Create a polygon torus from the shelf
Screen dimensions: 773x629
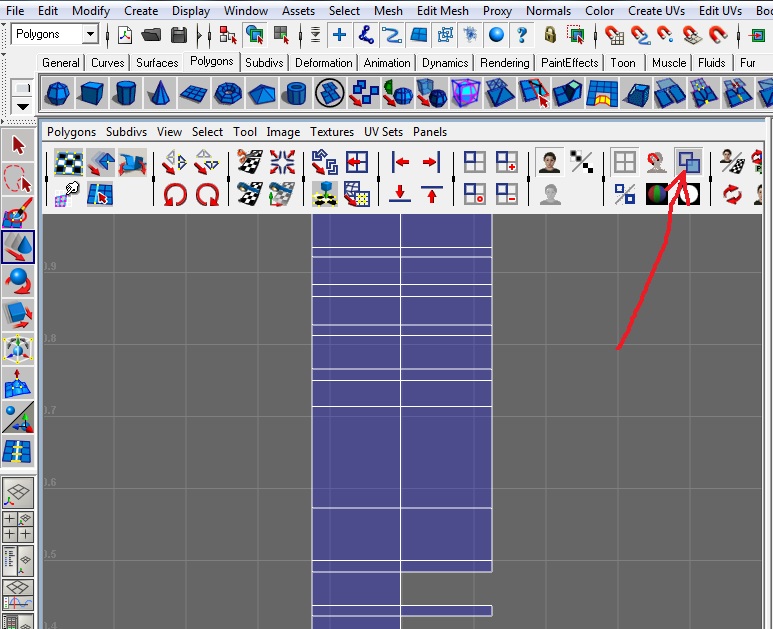(x=227, y=93)
